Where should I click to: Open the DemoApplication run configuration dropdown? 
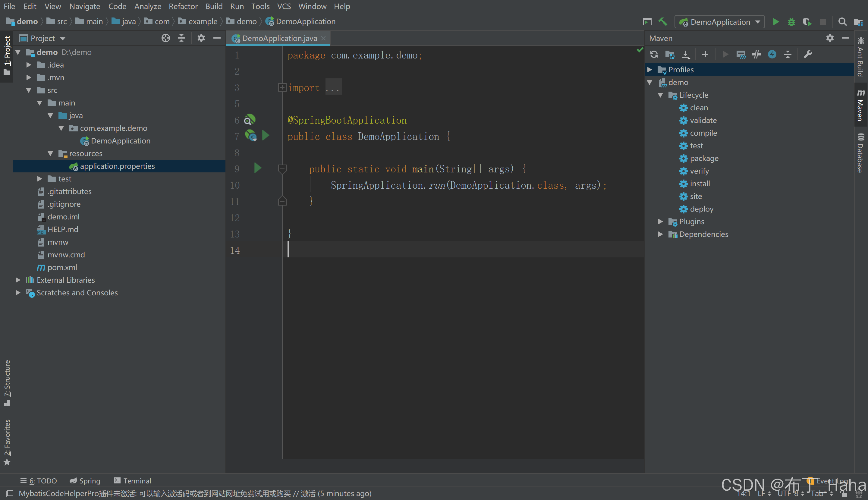click(x=720, y=22)
